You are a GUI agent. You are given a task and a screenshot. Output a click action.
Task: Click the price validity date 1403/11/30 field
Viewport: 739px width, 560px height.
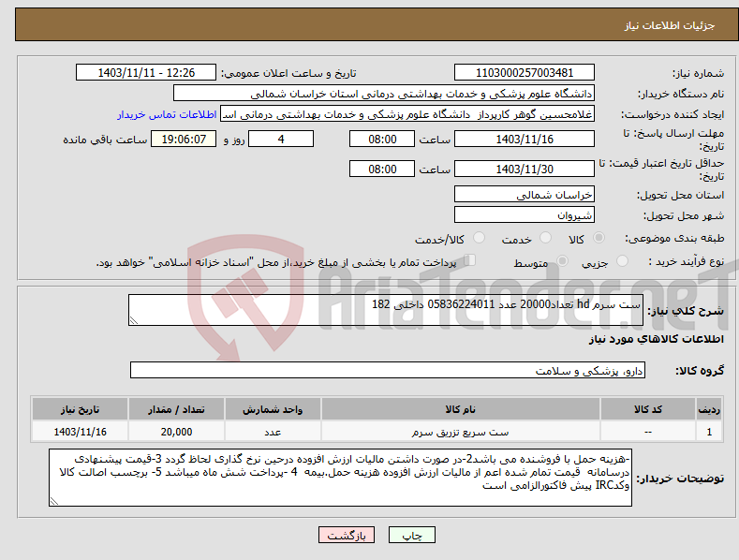525,169
